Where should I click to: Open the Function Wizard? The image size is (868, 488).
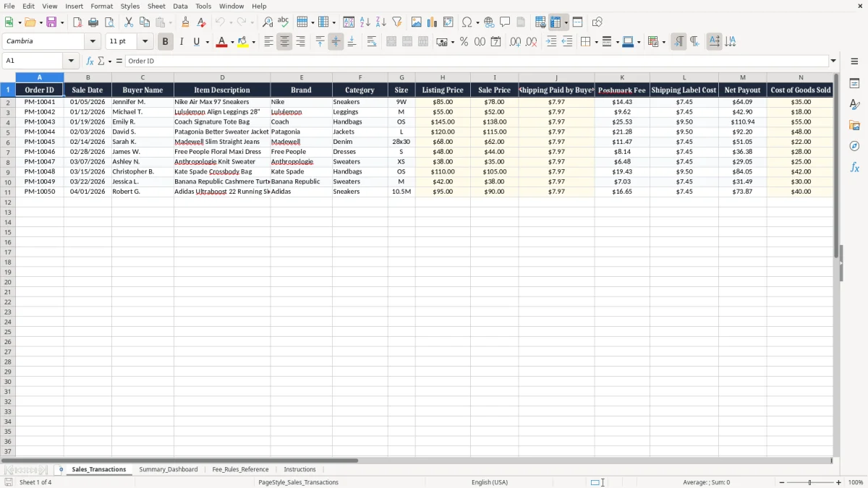click(x=90, y=61)
